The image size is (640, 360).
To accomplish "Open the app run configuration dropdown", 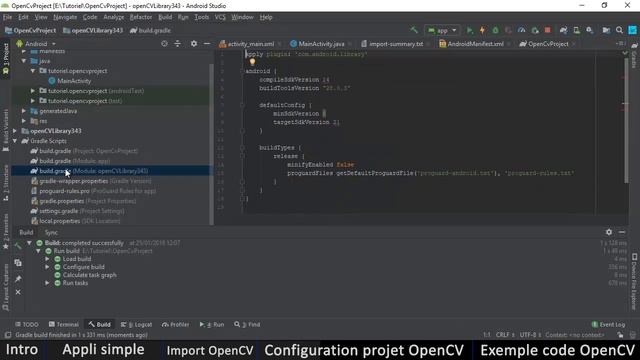I will 442,30.
